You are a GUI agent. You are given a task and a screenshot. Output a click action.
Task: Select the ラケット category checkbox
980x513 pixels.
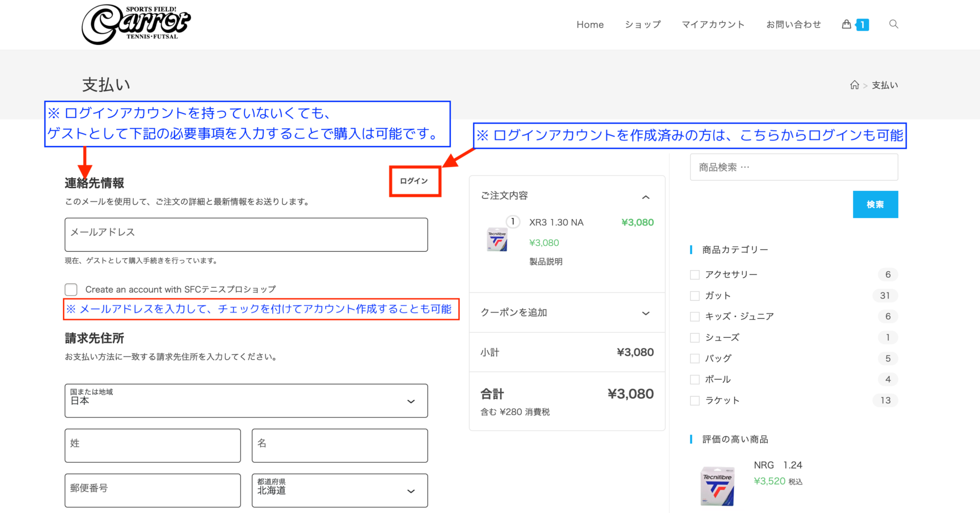click(x=695, y=401)
